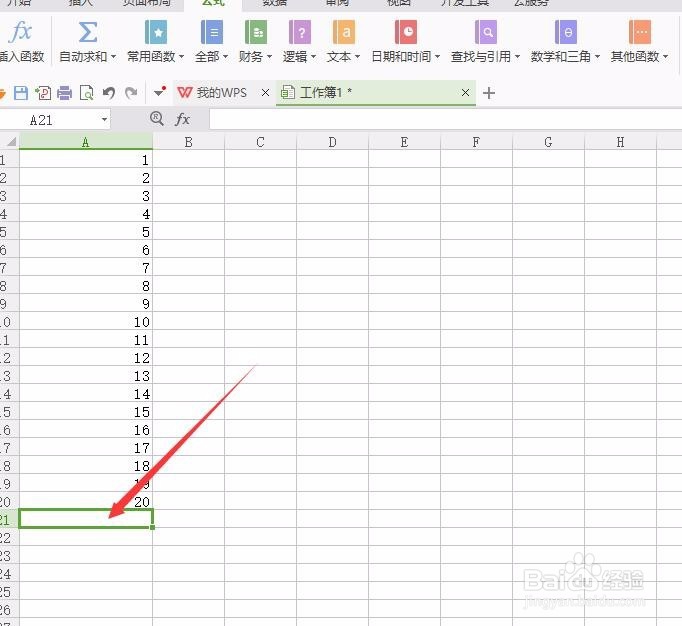
Task: Open the Text (文本) functions icon
Action: point(344,32)
